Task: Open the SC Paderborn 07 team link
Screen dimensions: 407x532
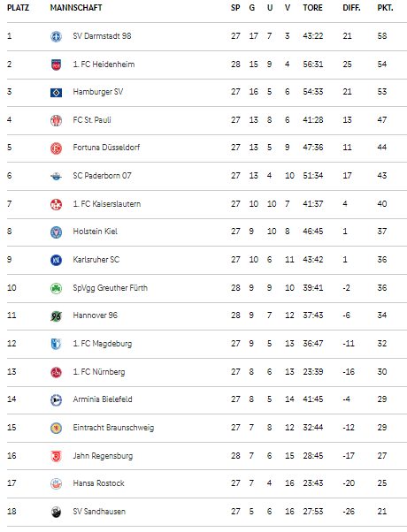Action: coord(102,176)
